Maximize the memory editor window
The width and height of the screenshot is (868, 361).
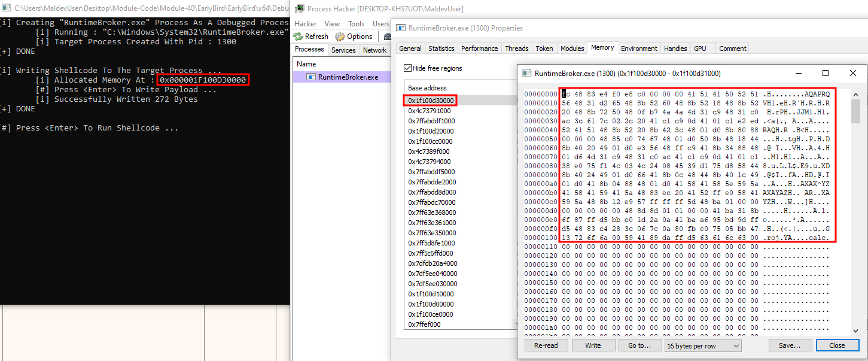(826, 73)
